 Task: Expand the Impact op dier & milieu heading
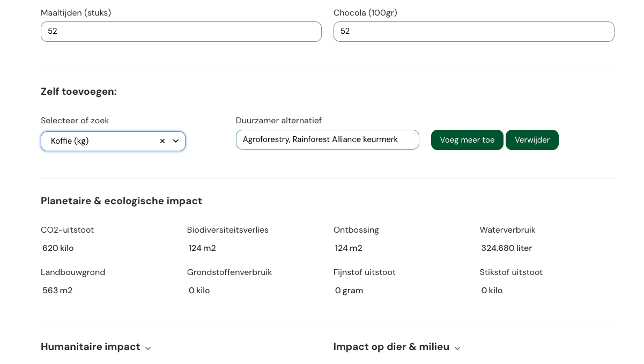391,347
